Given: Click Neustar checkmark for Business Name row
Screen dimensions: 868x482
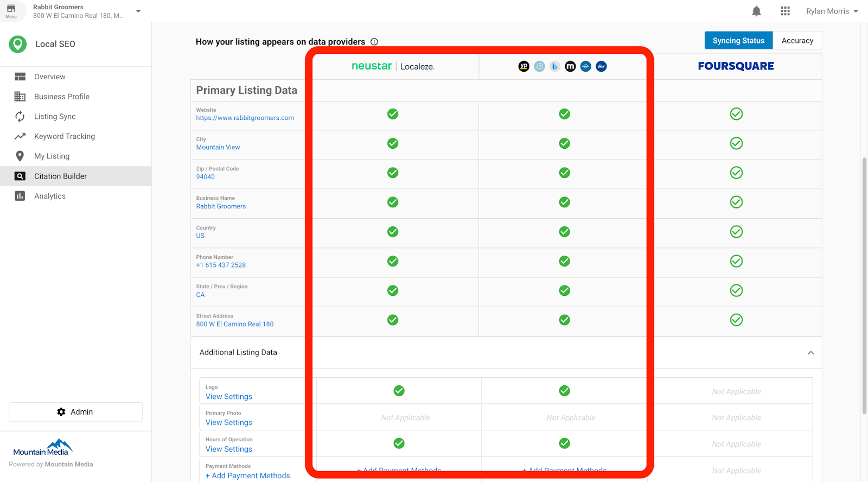Looking at the screenshot, I should pos(393,202).
